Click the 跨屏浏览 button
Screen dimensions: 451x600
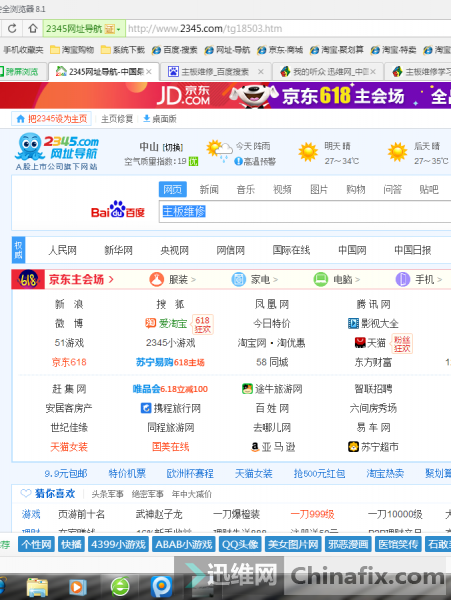19,72
